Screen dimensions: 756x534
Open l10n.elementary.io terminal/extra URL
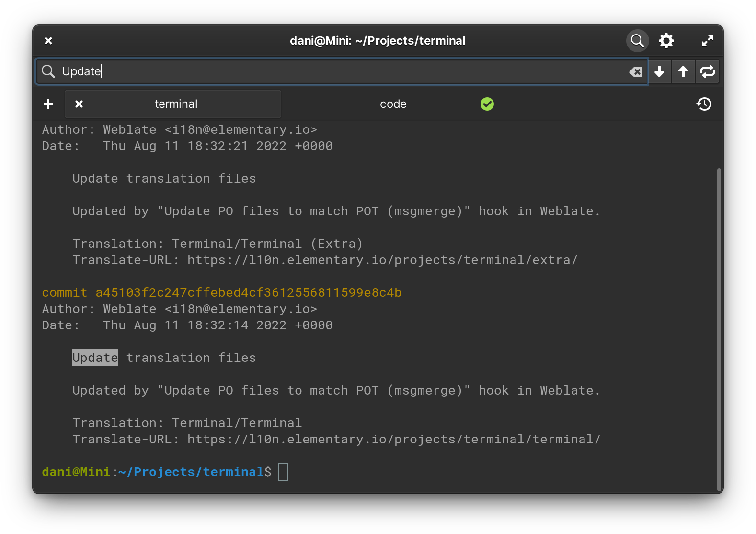(x=382, y=260)
